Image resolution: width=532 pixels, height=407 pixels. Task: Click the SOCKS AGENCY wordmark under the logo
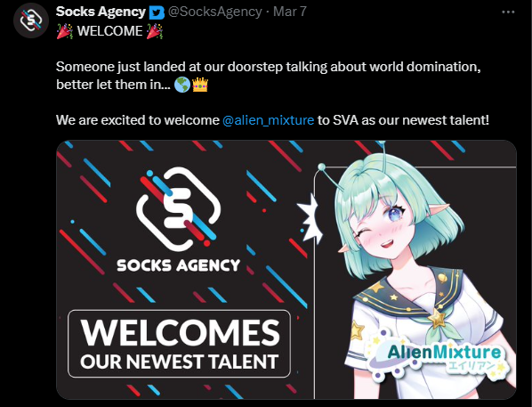pos(179,265)
